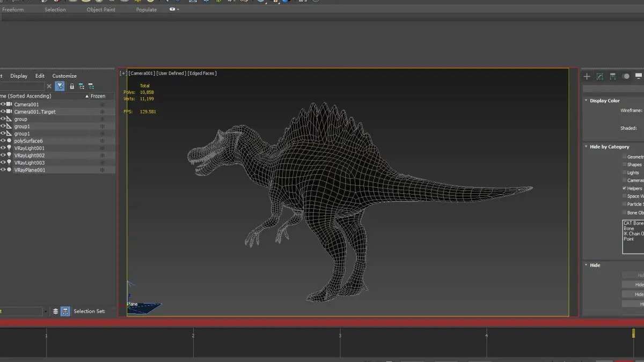Image resolution: width=644 pixels, height=362 pixels.
Task: Switch to the Hierarchy command panel tab
Action: 613,77
